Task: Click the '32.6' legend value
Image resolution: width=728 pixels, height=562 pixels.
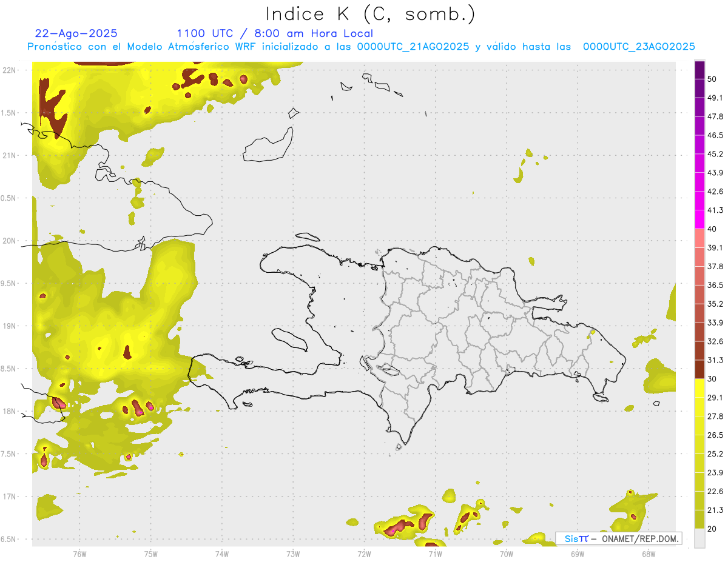Action: (715, 341)
